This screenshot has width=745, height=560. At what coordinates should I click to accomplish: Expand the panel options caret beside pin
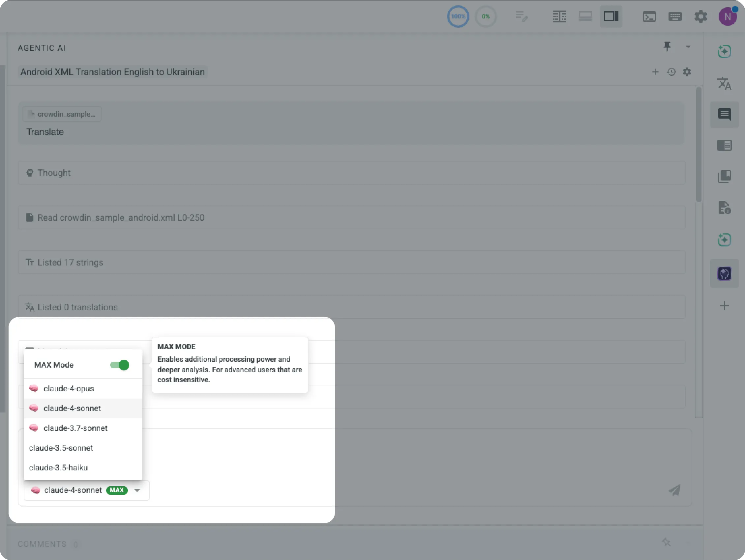click(688, 47)
